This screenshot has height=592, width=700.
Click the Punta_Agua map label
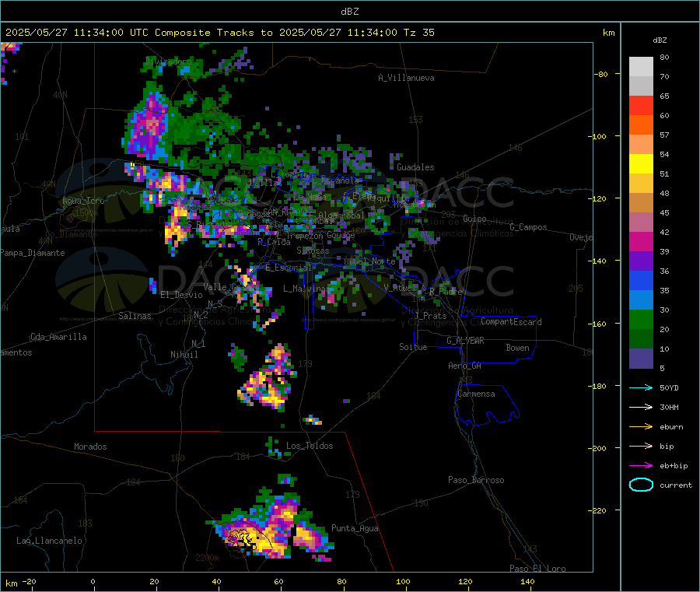tap(355, 528)
